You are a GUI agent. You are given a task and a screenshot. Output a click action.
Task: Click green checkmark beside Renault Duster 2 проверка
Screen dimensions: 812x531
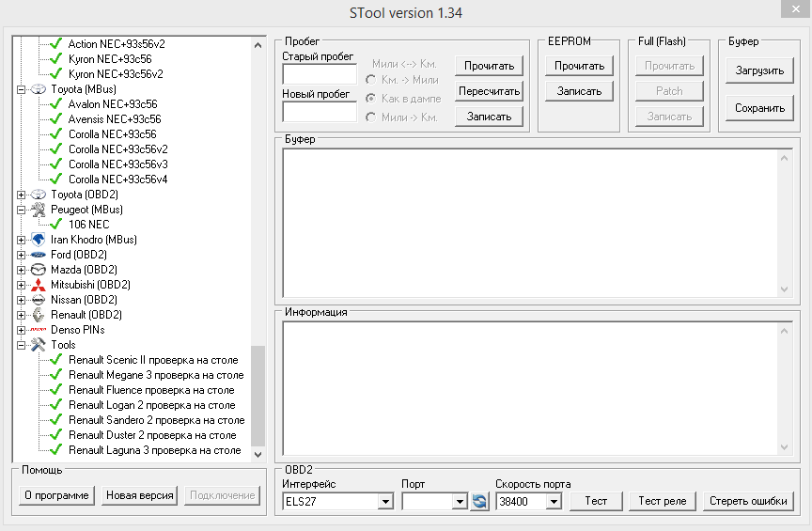tap(56, 434)
